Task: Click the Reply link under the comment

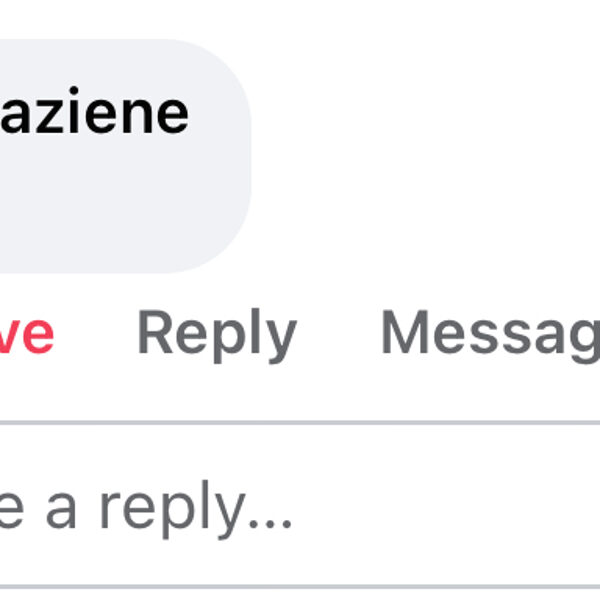Action: [x=216, y=334]
